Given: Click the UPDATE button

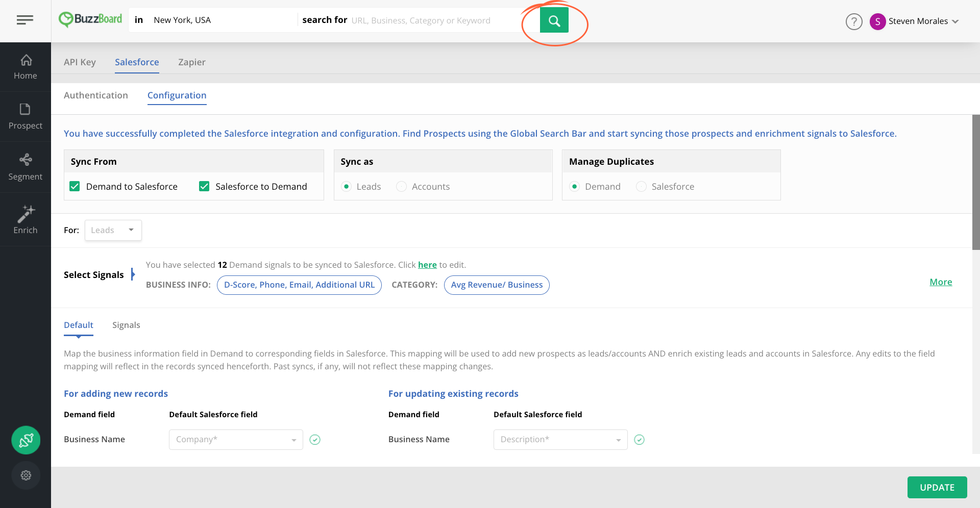Looking at the screenshot, I should tap(937, 488).
